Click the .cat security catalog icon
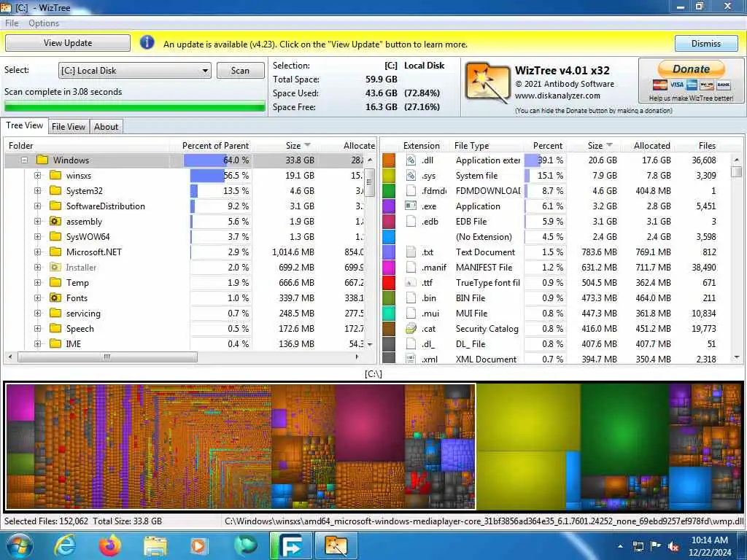Viewport: 747px width, 560px height. 411,329
